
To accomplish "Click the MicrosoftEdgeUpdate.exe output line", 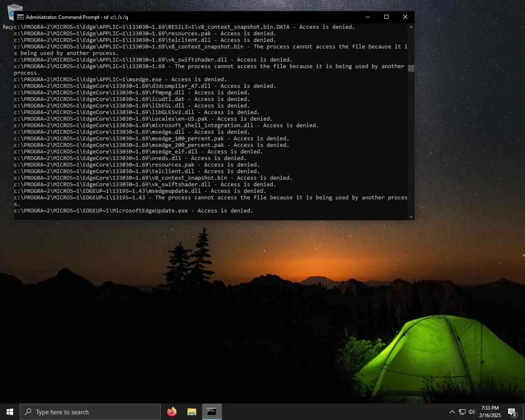I will pyautogui.click(x=134, y=211).
